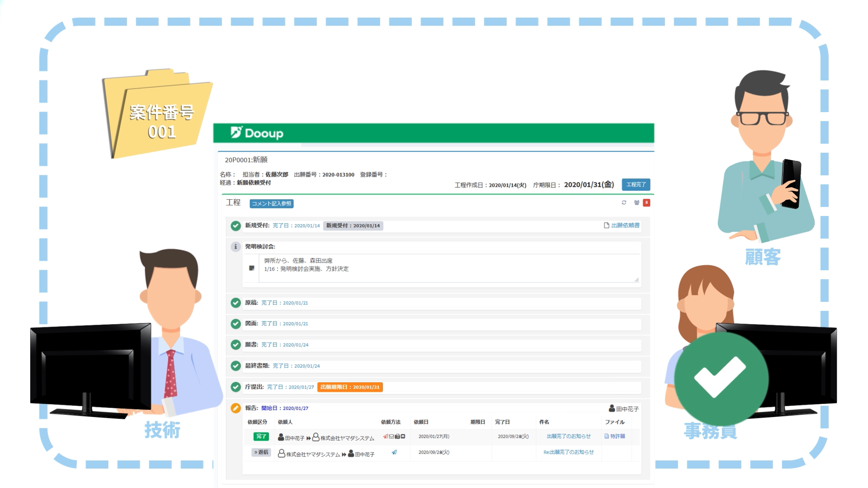868x488 pixels.
Task: Click the 完了日：2020/01/21 text in 図面 row
Action: [x=285, y=324]
